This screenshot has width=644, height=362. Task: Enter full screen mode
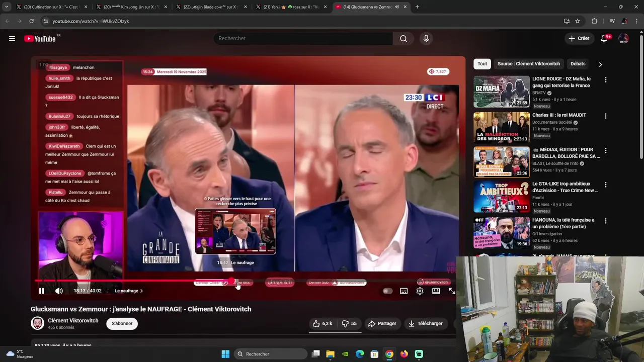click(x=452, y=291)
